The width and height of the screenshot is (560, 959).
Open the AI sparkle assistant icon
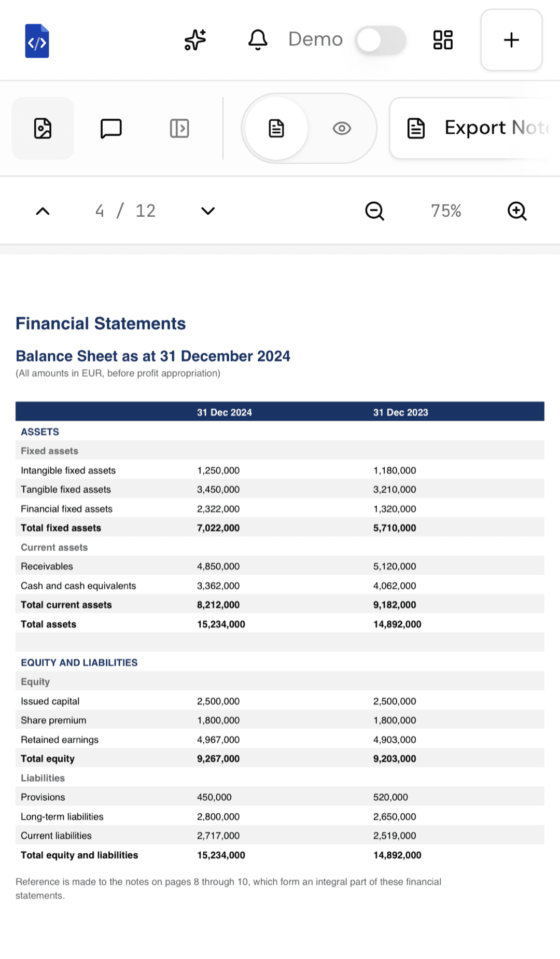point(195,40)
